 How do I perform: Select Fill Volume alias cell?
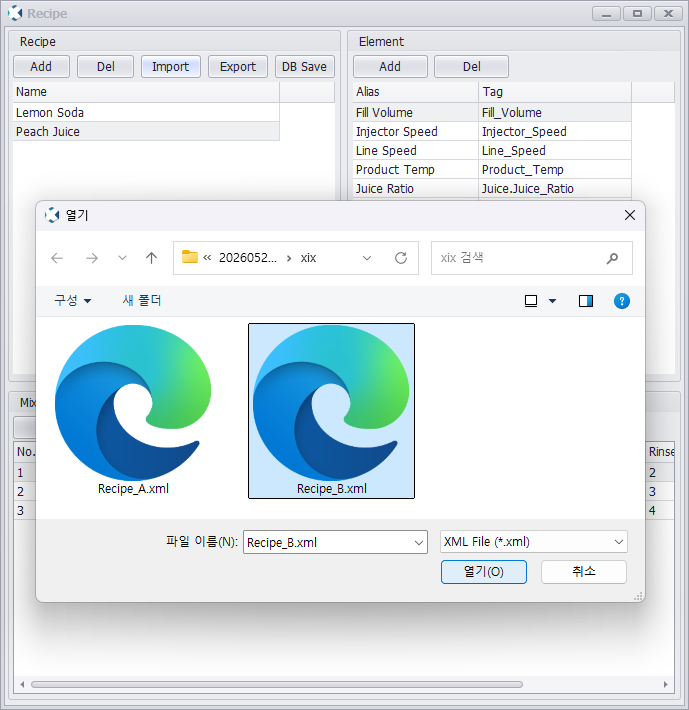click(415, 112)
